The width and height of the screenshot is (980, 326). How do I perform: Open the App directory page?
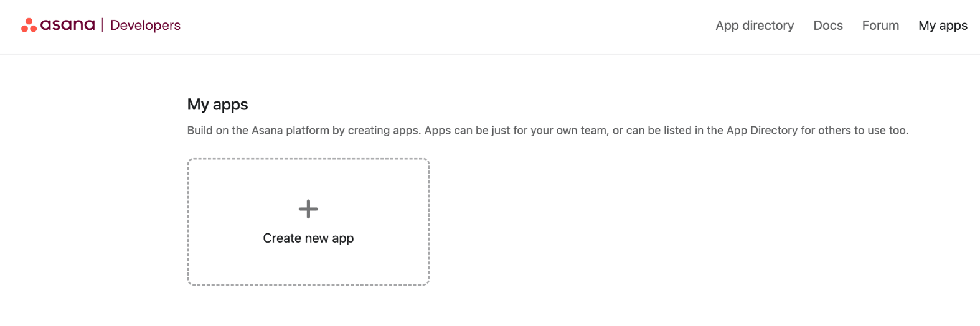755,26
